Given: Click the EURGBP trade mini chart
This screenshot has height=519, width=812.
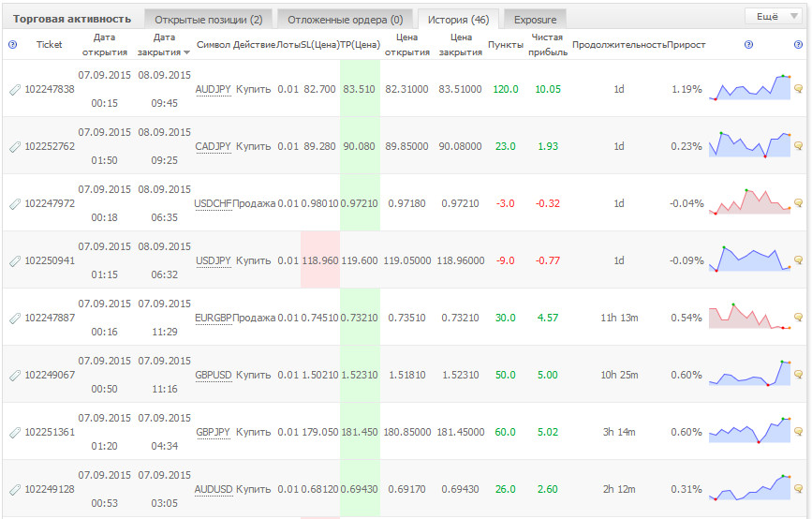Looking at the screenshot, I should coord(749,316).
